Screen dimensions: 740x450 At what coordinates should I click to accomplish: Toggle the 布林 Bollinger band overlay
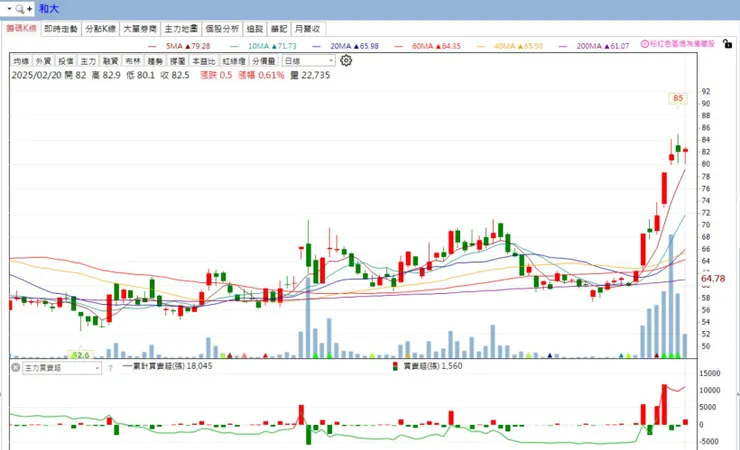click(133, 61)
